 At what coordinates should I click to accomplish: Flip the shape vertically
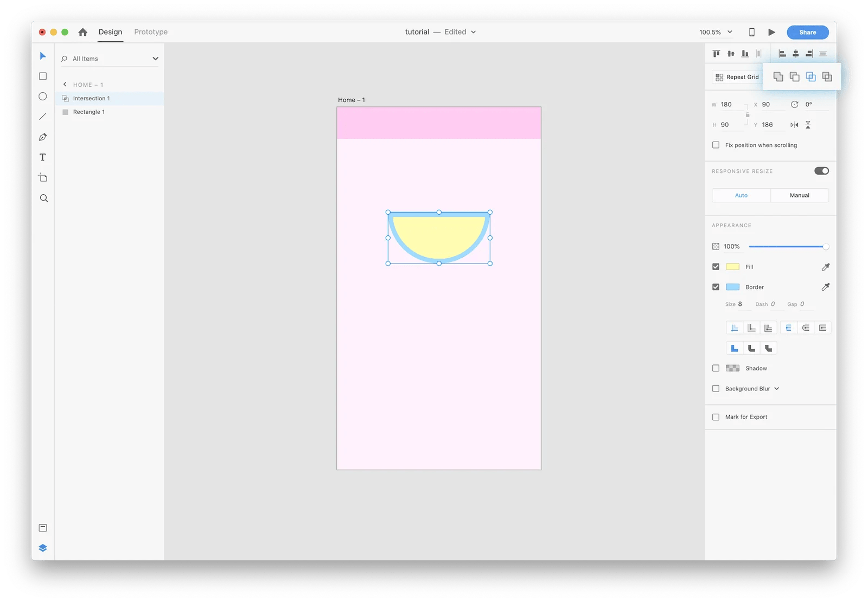[x=808, y=125]
